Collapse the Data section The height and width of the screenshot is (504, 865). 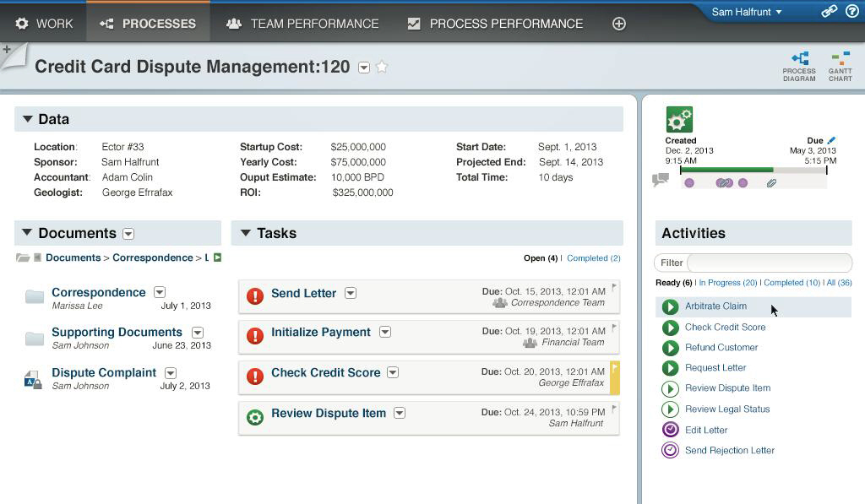(28, 119)
